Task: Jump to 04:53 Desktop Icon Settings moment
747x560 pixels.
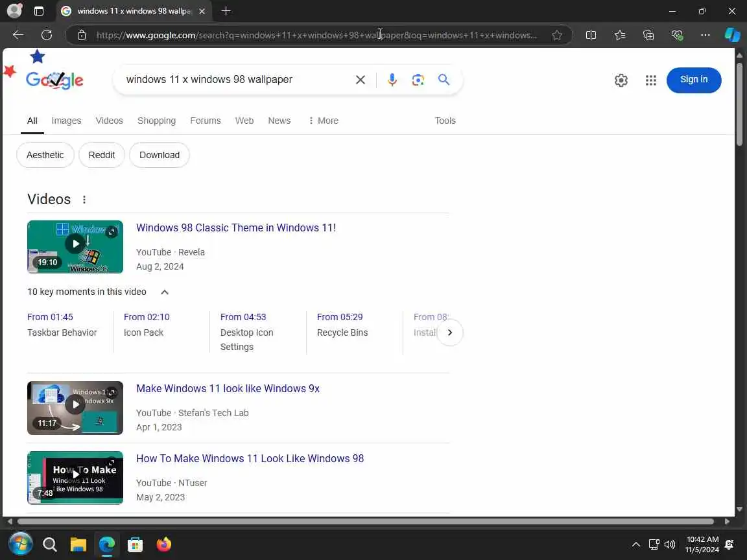Action: click(x=247, y=332)
